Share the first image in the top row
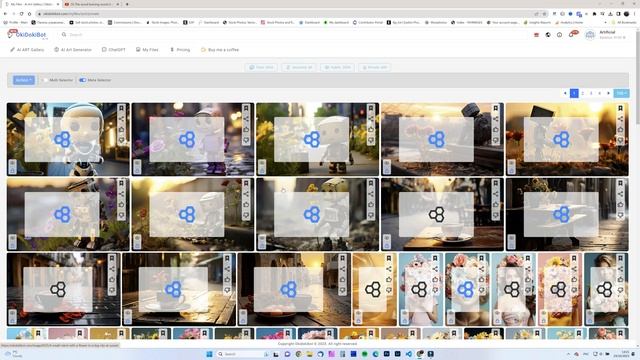 [121, 119]
